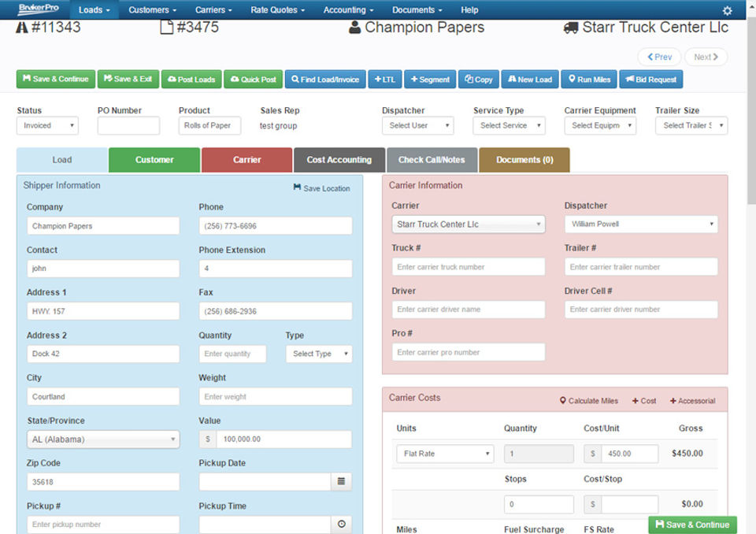Click Save Location in Shipper Information

(321, 188)
